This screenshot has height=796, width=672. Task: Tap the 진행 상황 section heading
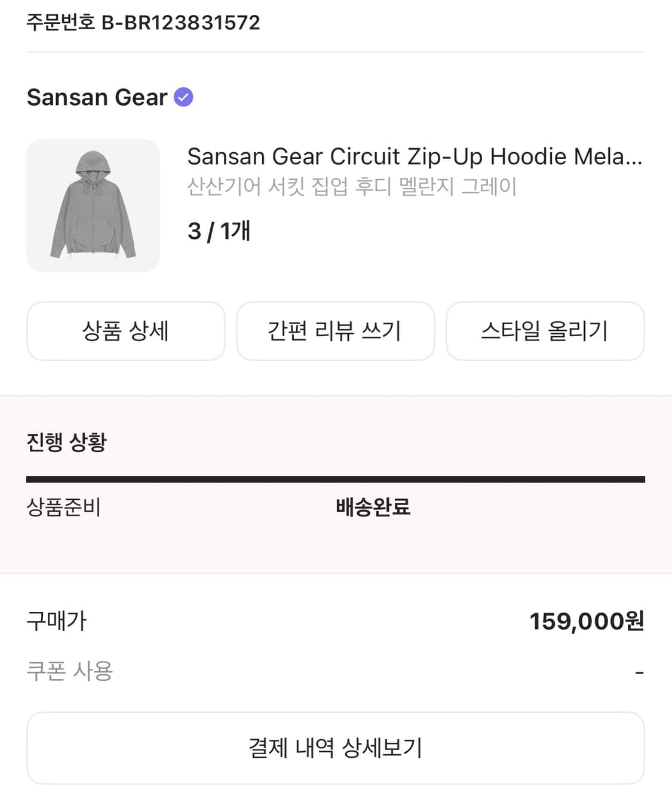point(66,442)
